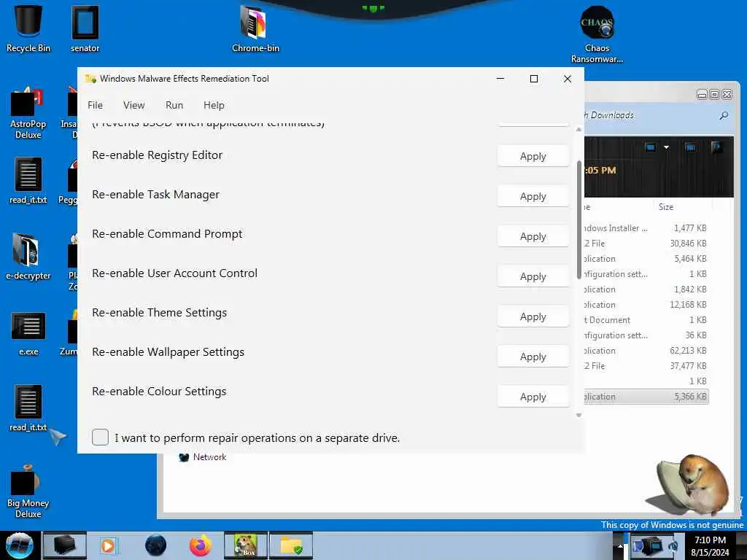747x560 pixels.
Task: Select the 5,366 KB application row
Action: click(646, 397)
